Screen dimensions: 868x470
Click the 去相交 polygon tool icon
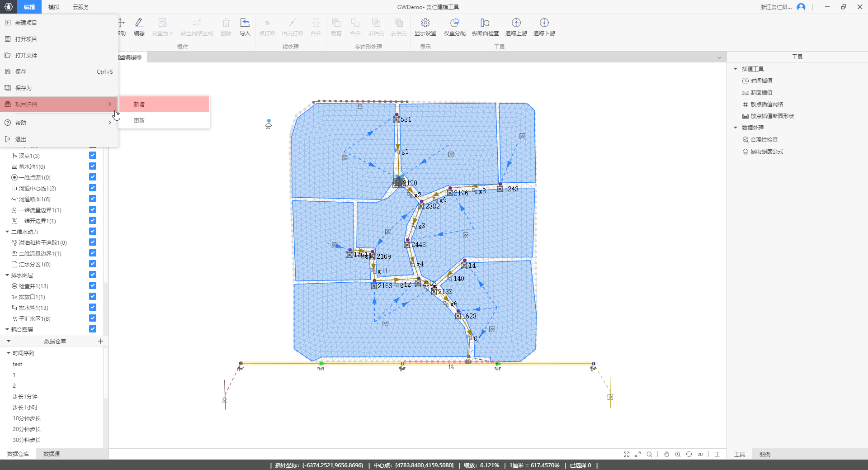tap(398, 23)
